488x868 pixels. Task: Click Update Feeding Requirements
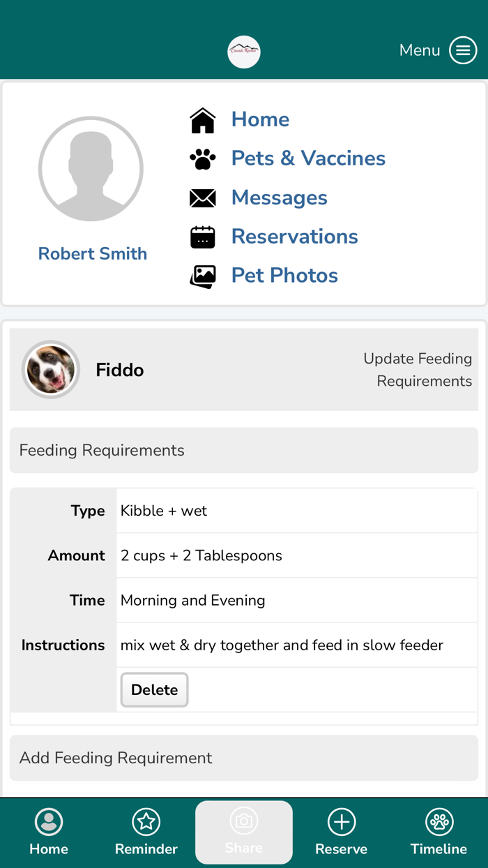tap(418, 370)
